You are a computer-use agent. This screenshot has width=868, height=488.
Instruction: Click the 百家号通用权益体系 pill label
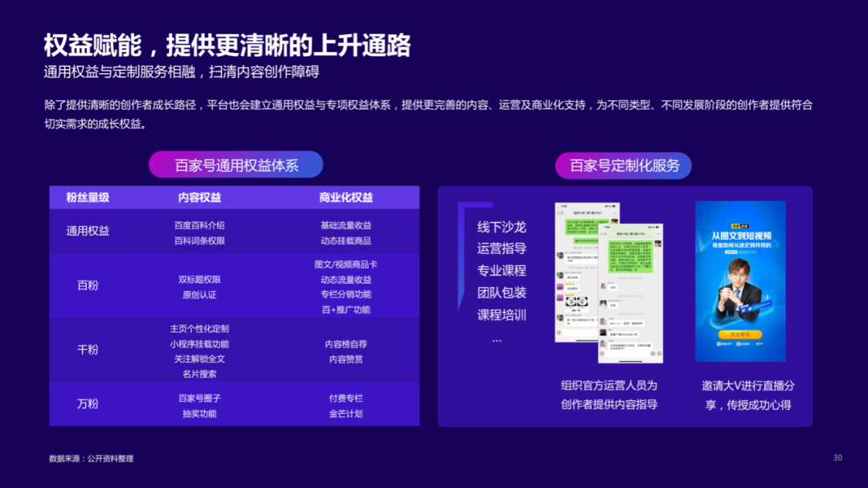click(235, 165)
